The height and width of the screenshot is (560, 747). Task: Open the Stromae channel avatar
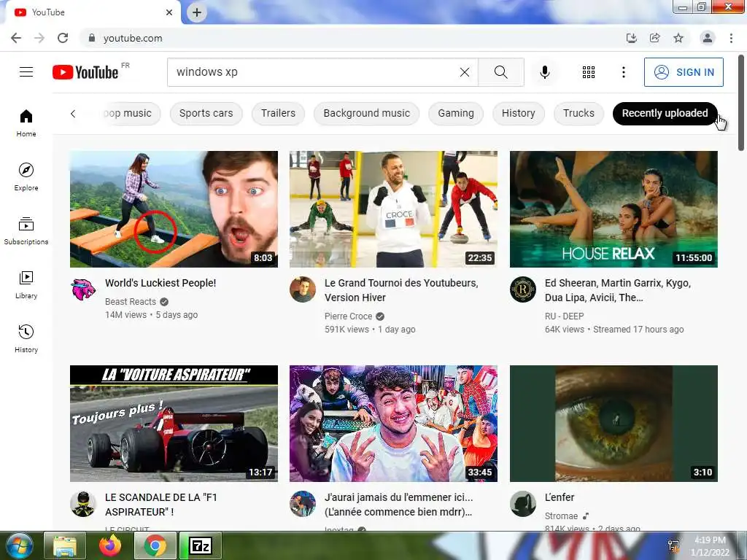pyautogui.click(x=522, y=504)
